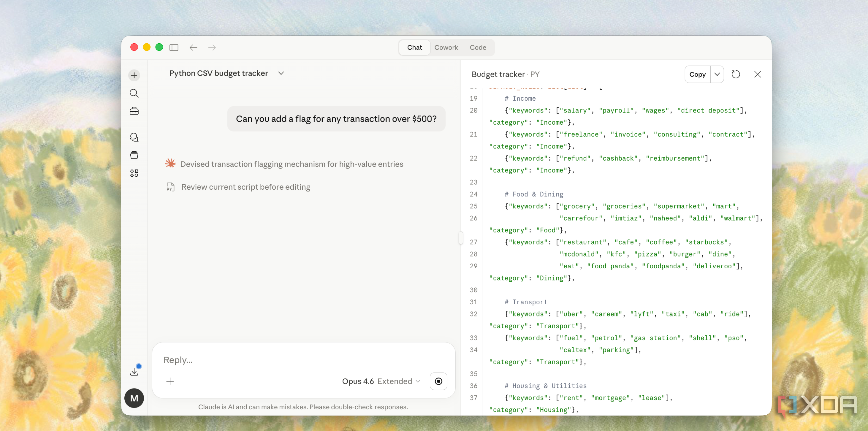Open the chats bubble icon in sidebar
Image resolution: width=868 pixels, height=431 pixels.
point(134,137)
